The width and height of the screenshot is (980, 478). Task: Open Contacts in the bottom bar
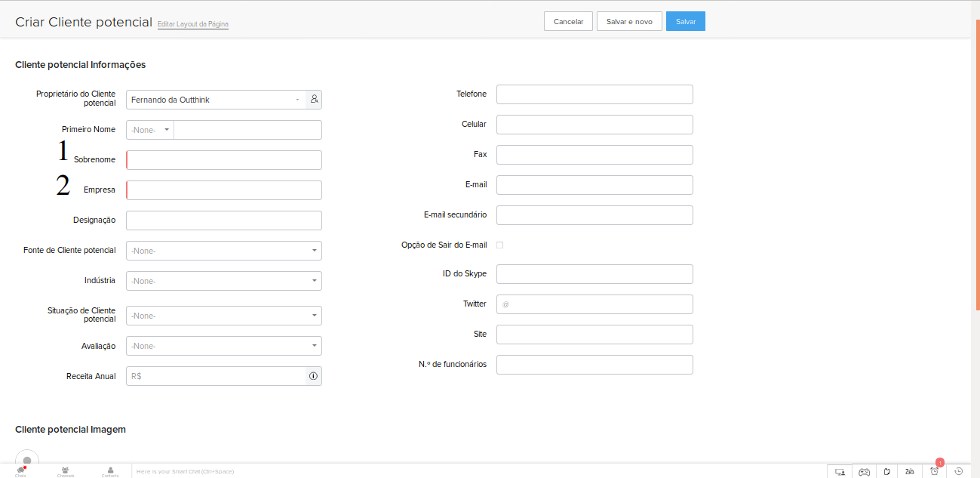click(110, 471)
